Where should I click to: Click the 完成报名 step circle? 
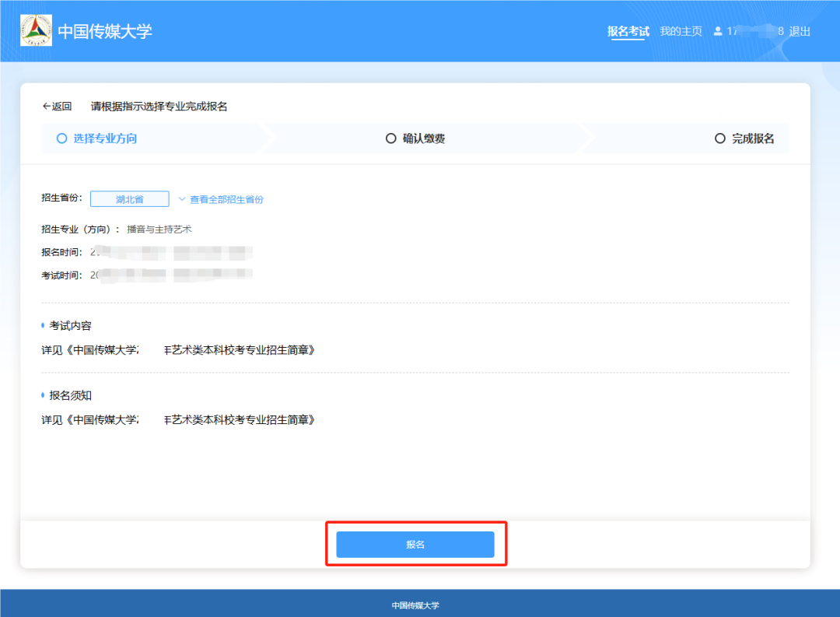click(x=719, y=138)
